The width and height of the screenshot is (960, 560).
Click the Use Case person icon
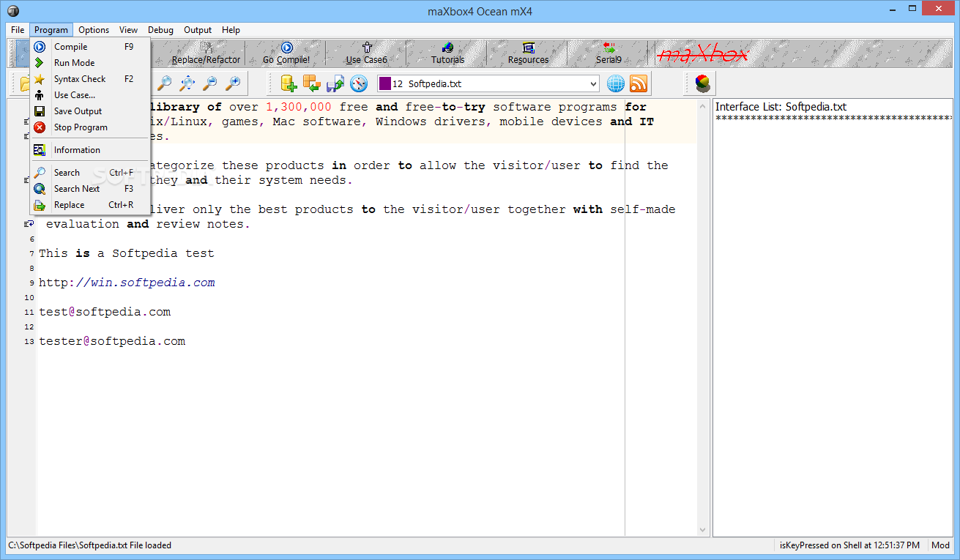(x=40, y=95)
